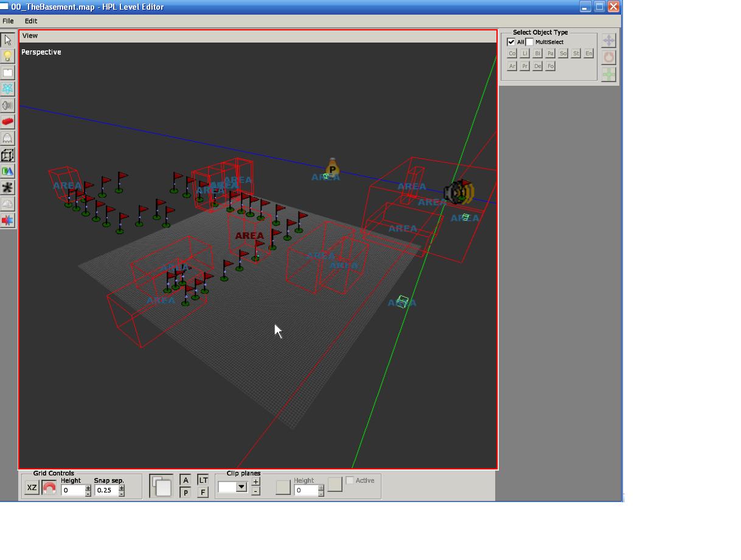Choose the dashed cube Area tool
741x560 pixels.
click(7, 155)
